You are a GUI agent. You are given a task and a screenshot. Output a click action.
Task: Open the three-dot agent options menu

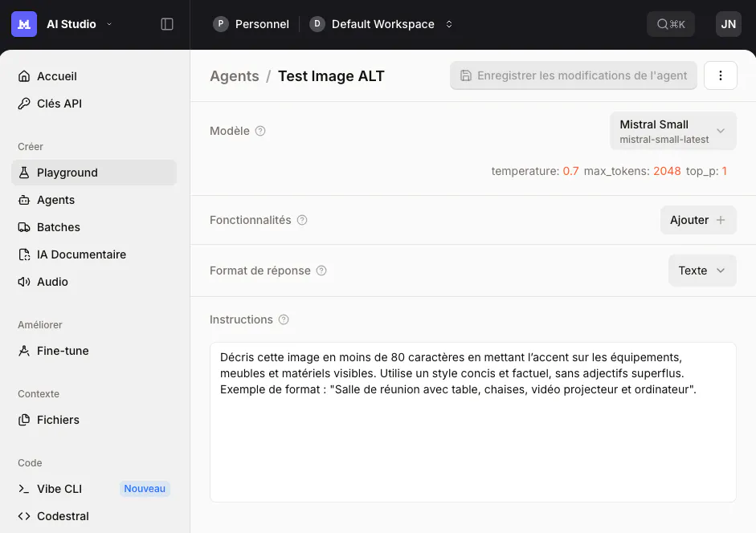click(721, 75)
